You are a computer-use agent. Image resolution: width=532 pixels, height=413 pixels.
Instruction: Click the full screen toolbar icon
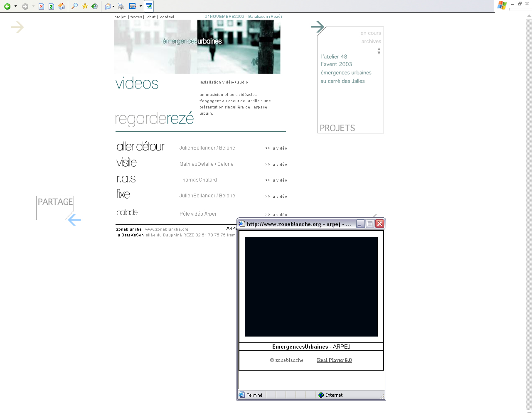click(149, 6)
